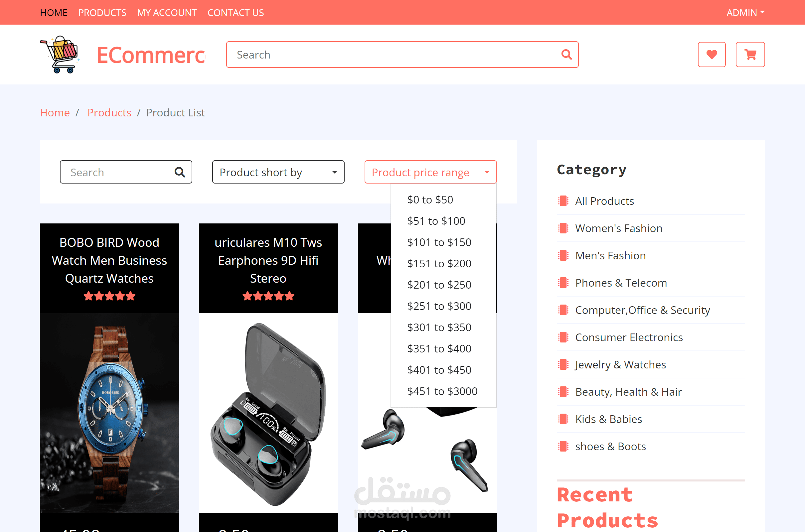Viewport: 805px width, 532px height.
Task: Choose the $451 to $3000 price option
Action: (442, 391)
